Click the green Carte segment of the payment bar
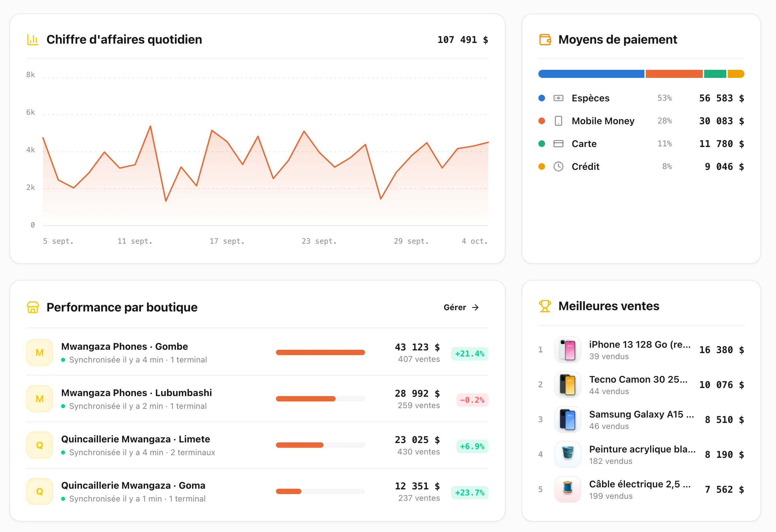Viewport: 776px width, 532px height. (x=715, y=74)
